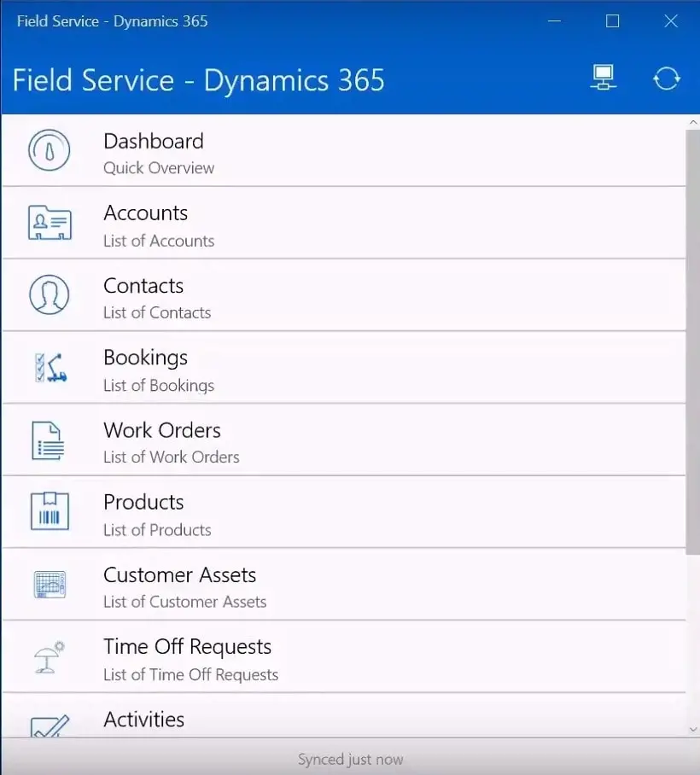Image resolution: width=700 pixels, height=775 pixels.
Task: Select Bookings menu entry
Action: [343, 368]
